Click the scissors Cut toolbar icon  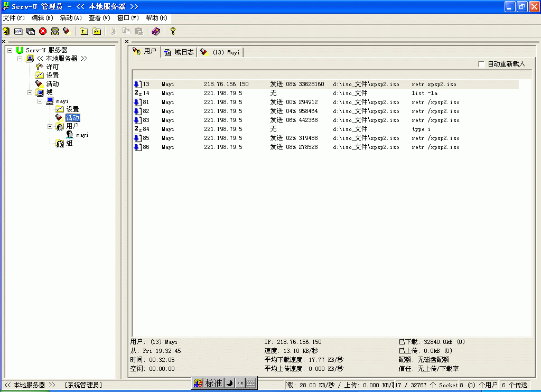click(x=114, y=31)
